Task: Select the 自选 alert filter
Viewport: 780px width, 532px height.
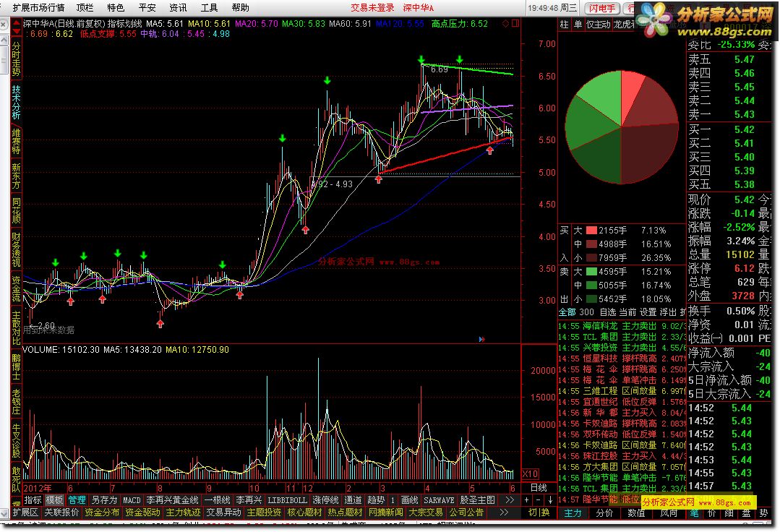Action: pyautogui.click(x=608, y=312)
